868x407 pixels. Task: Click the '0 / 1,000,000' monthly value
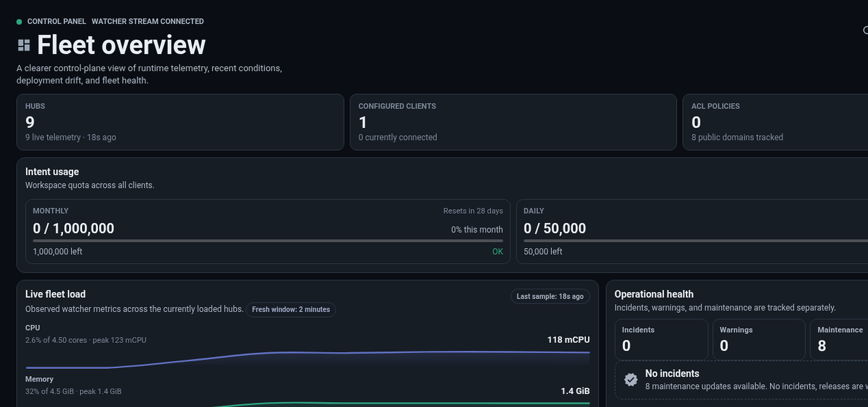click(x=73, y=228)
